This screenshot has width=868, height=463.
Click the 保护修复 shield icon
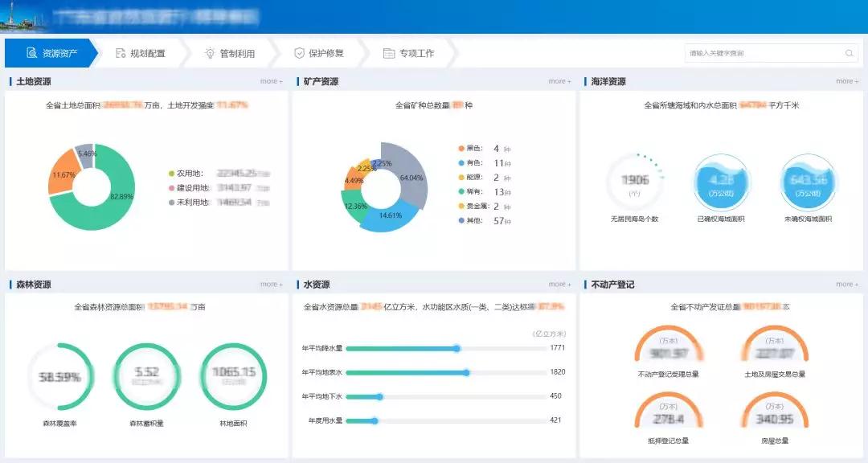click(x=299, y=53)
